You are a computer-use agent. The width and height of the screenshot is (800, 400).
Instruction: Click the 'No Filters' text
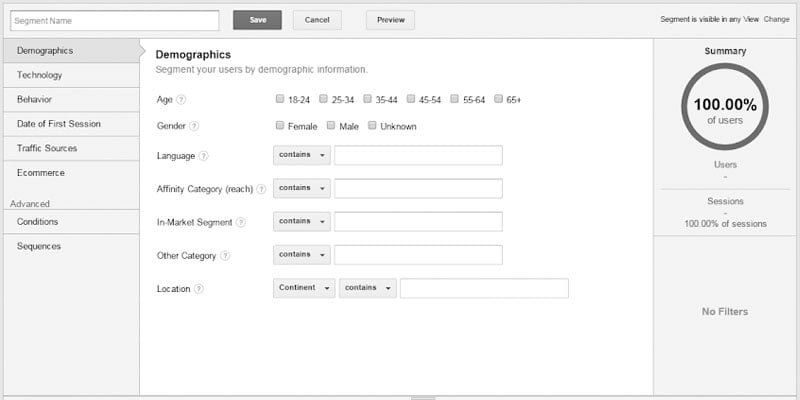pos(725,312)
